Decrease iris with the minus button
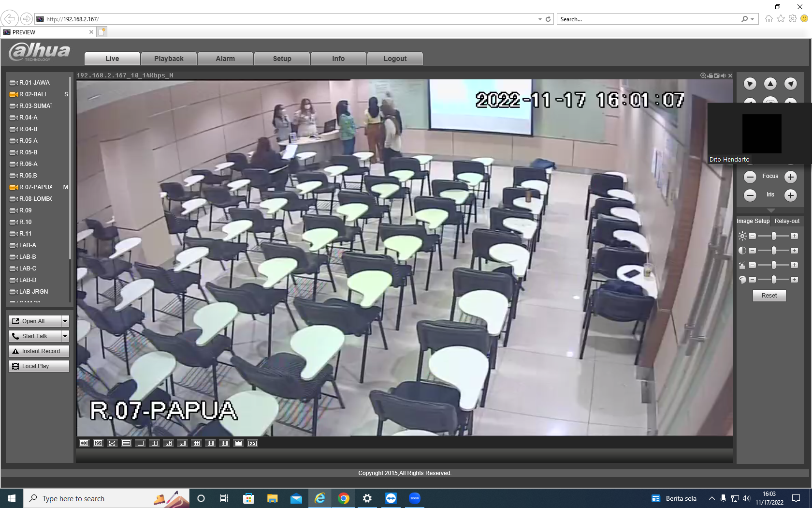Viewport: 812px width, 508px height. (x=750, y=195)
